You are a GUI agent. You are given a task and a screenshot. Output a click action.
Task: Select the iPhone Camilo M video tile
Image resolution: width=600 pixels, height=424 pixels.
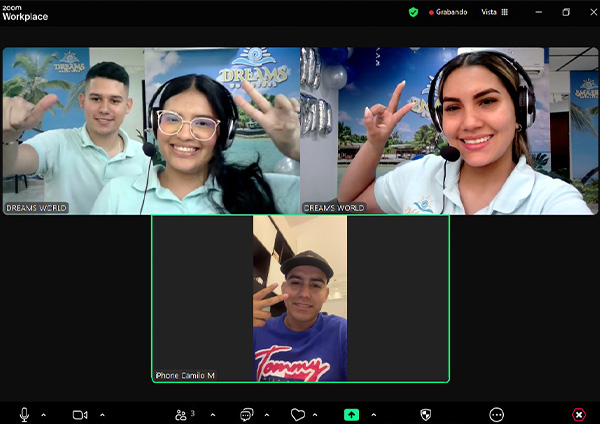point(300,298)
